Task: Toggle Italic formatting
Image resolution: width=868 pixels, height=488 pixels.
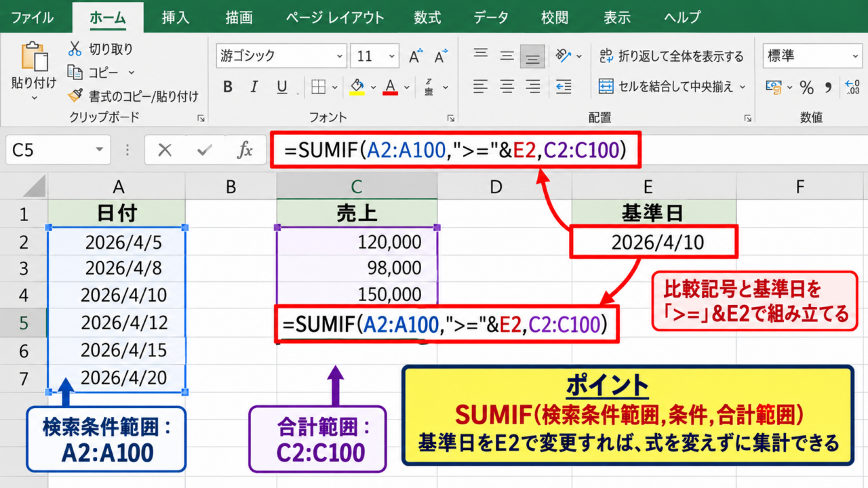Action: tap(254, 87)
